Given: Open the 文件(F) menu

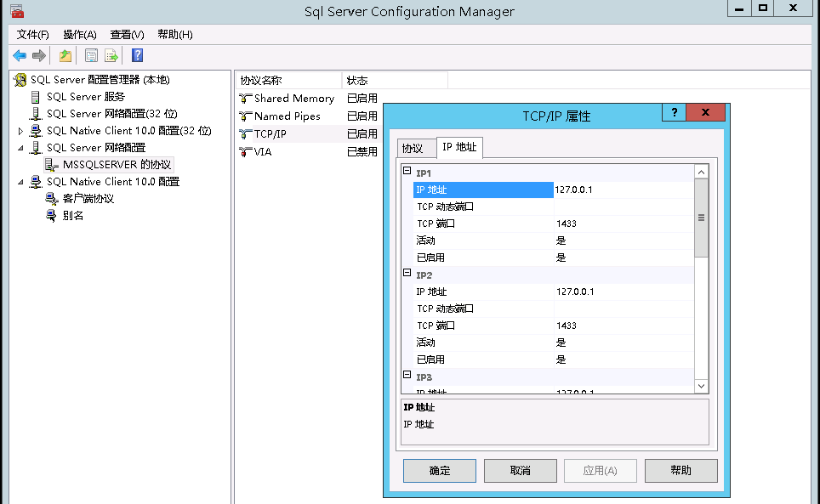Looking at the screenshot, I should pos(32,35).
